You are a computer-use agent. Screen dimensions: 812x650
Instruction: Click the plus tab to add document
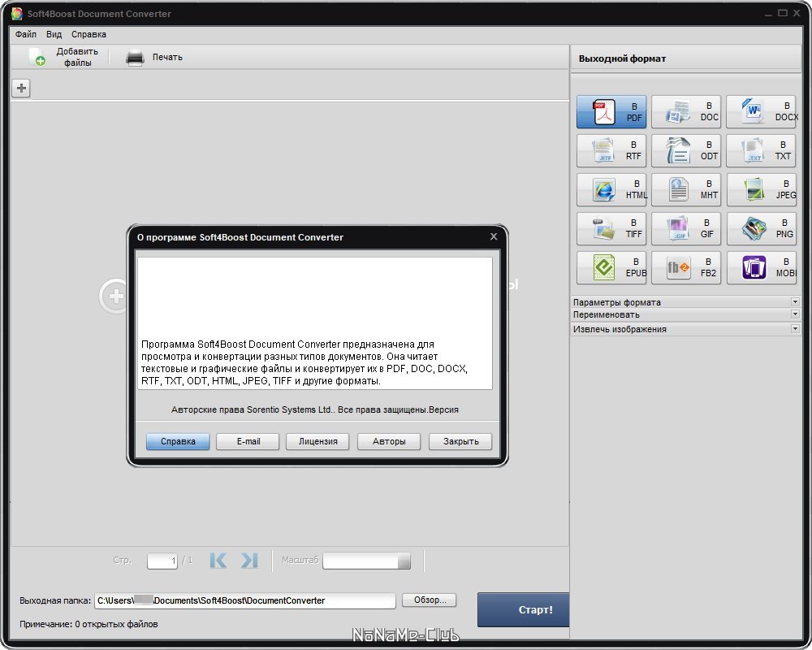click(21, 89)
